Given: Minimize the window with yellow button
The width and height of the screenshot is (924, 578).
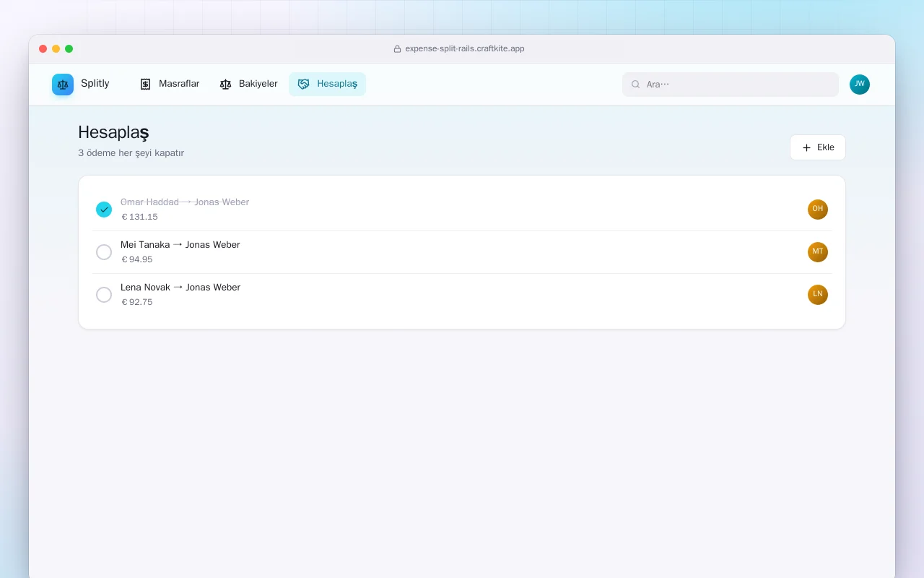Looking at the screenshot, I should click(56, 49).
